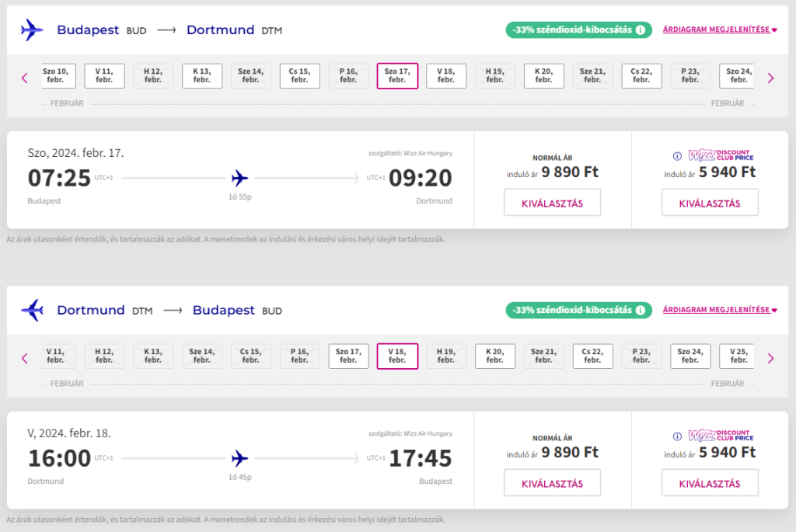
Task: Select outbound date K 20, febr.
Action: [x=544, y=75]
